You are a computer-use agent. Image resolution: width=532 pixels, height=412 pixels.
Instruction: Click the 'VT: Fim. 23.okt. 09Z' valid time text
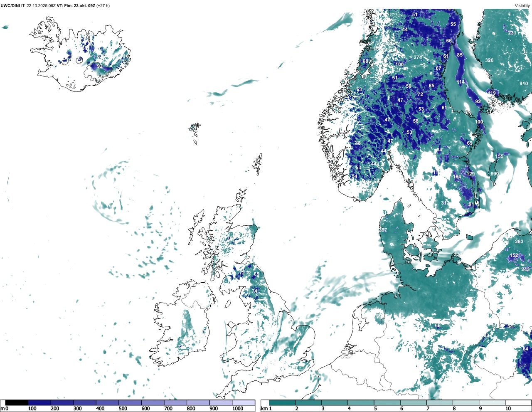coord(76,6)
